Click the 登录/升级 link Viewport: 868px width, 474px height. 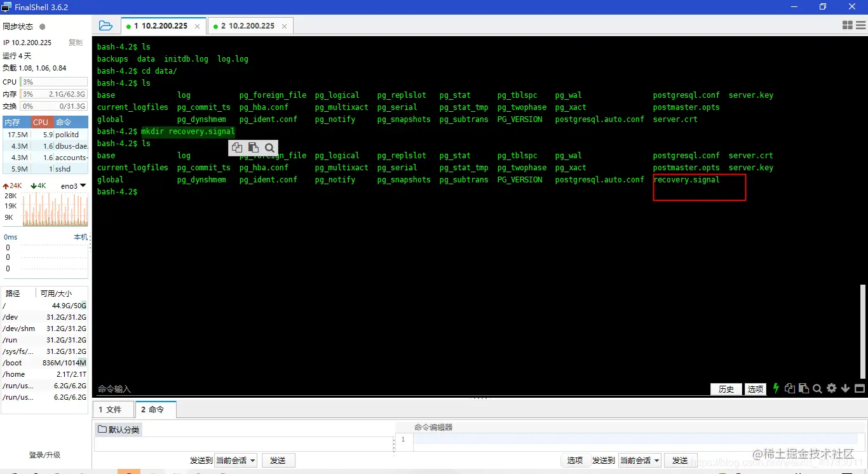pos(44,455)
